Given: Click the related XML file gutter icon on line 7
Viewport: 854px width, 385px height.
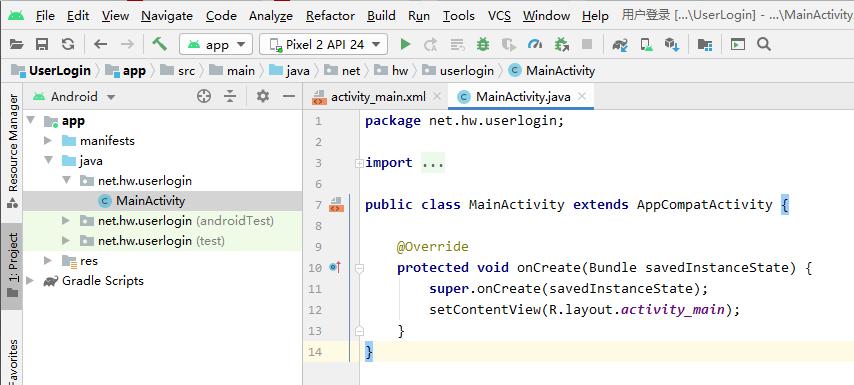Looking at the screenshot, I should [x=336, y=205].
